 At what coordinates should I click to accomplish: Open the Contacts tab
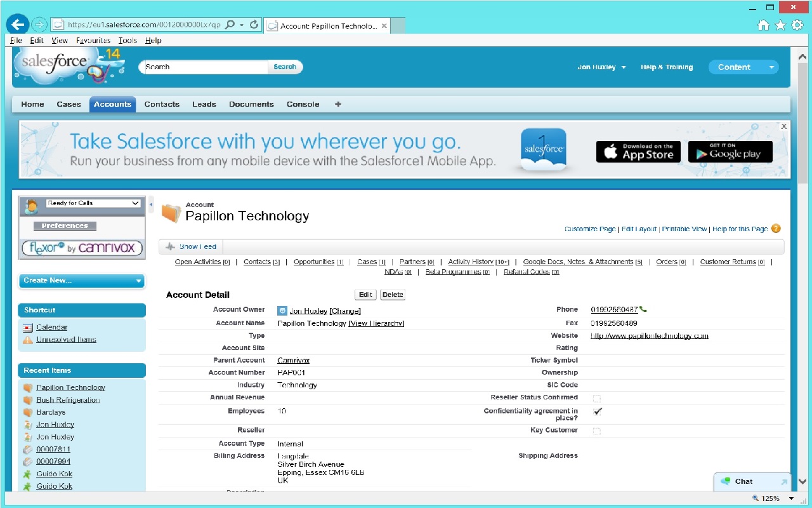coord(162,104)
